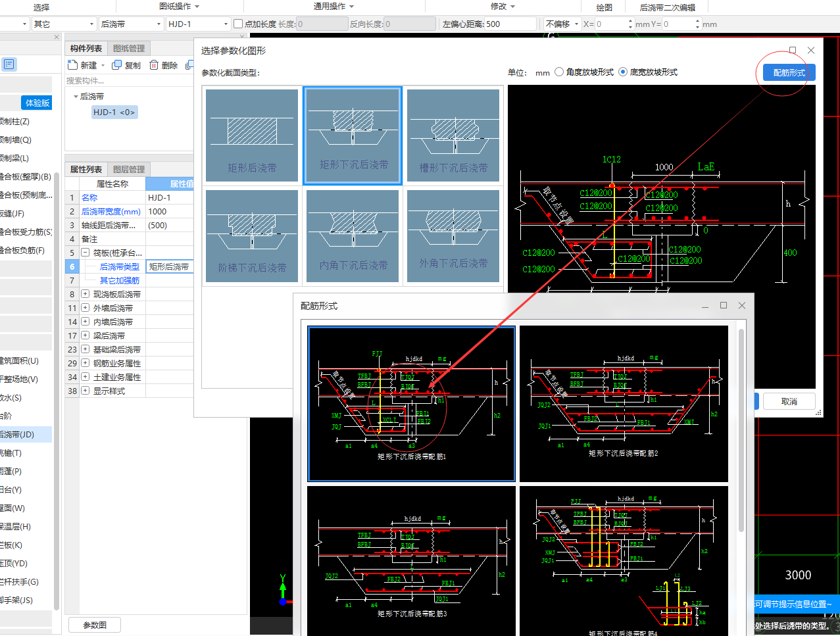The image size is (840, 636).
Task: Click the 其它加强筋 property link
Action: coord(120,280)
